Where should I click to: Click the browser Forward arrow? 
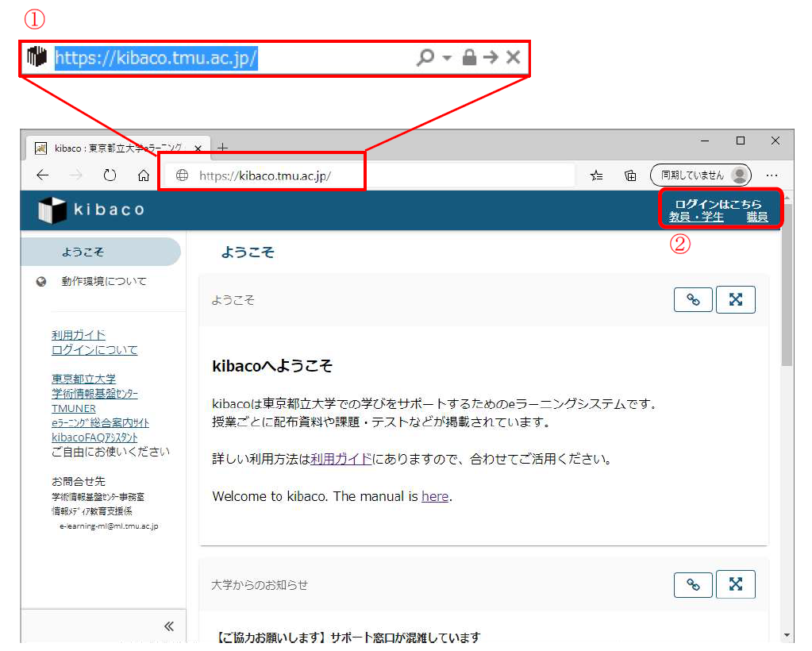point(75,175)
